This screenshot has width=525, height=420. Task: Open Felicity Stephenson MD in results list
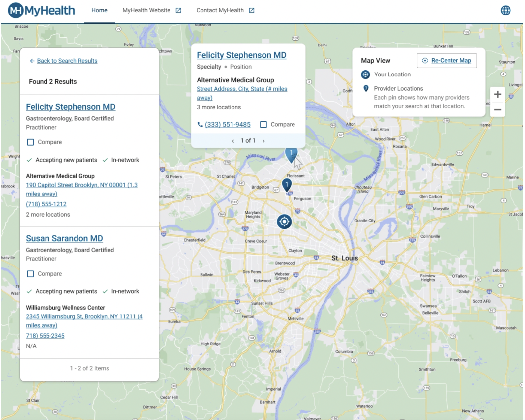pos(71,107)
